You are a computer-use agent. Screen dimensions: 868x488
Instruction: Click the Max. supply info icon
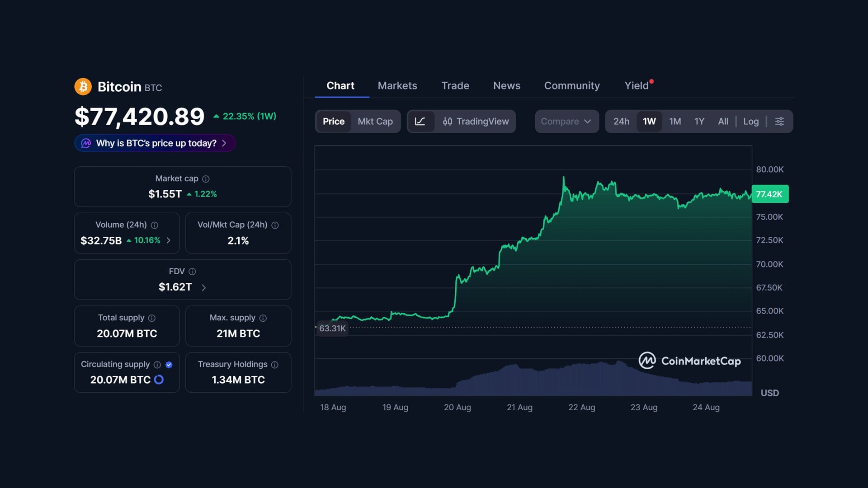click(x=263, y=318)
